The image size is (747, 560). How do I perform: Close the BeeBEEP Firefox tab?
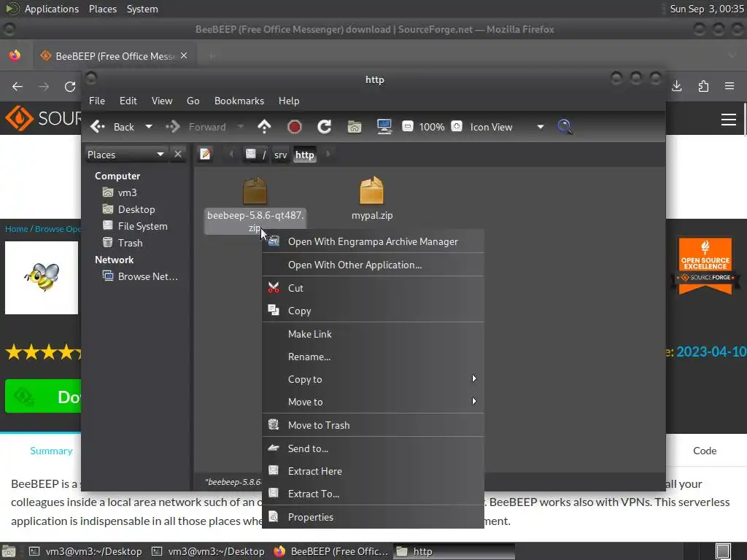pos(184,55)
